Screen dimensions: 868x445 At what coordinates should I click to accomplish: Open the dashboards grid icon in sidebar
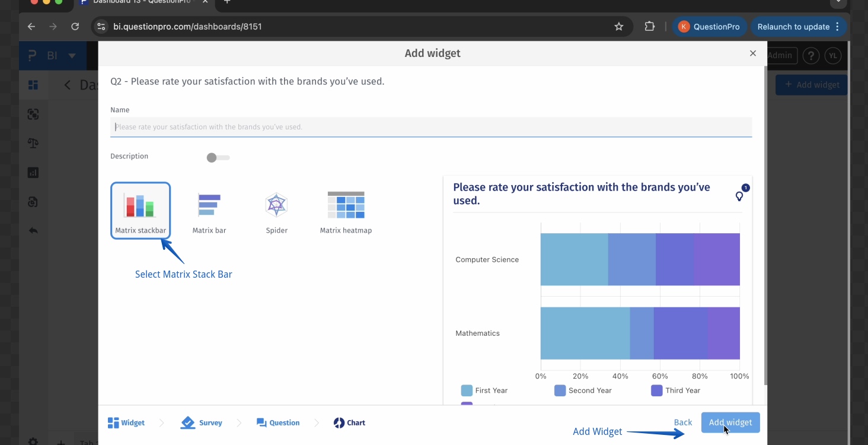(x=33, y=85)
